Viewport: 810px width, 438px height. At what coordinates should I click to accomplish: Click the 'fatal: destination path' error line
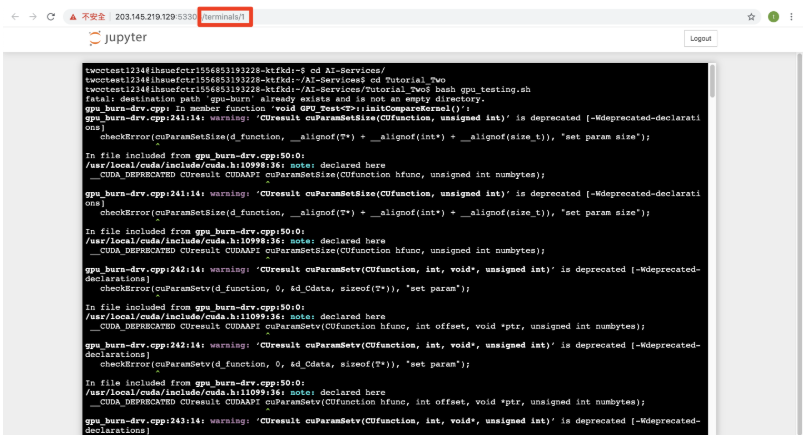point(285,99)
